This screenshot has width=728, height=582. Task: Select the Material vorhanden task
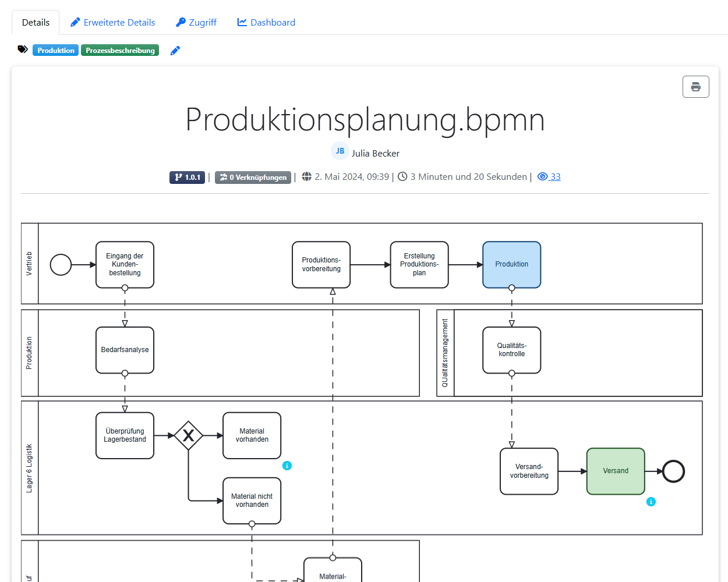252,436
